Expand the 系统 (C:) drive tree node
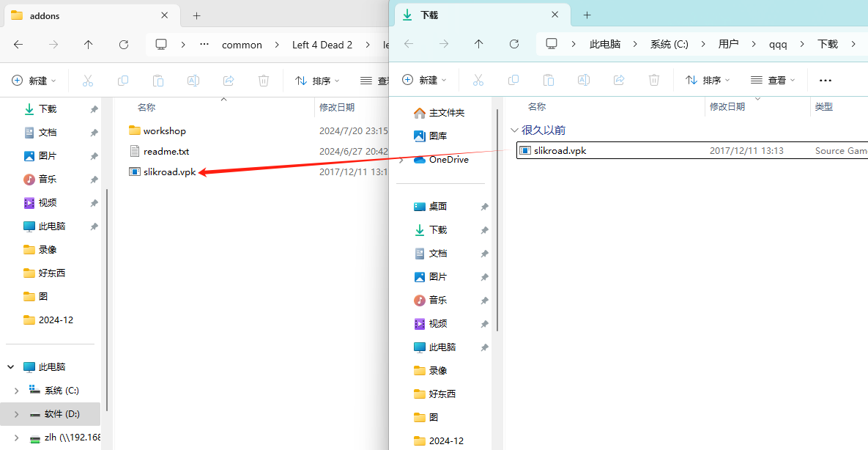Viewport: 868px width, 450px height. click(16, 391)
